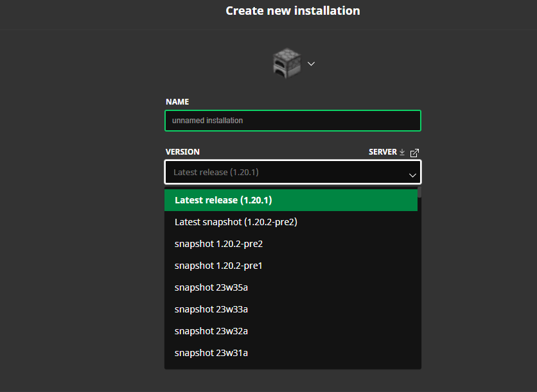This screenshot has width=537, height=392.
Task: Pick snapshot 23w32a version
Action: coord(291,331)
